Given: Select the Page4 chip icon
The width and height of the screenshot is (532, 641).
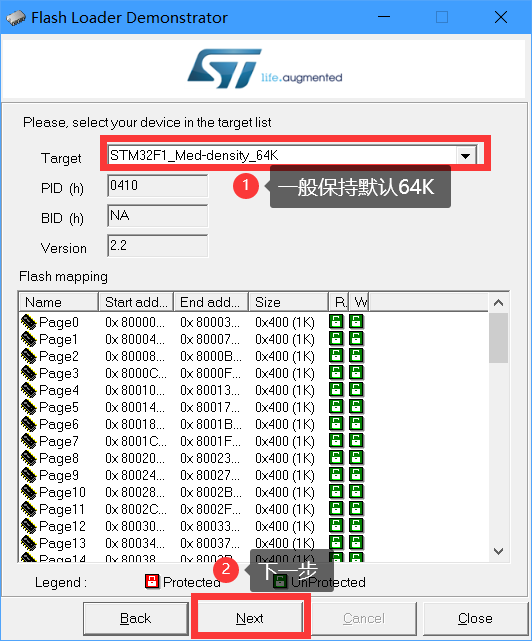Looking at the screenshot, I should 29,390.
